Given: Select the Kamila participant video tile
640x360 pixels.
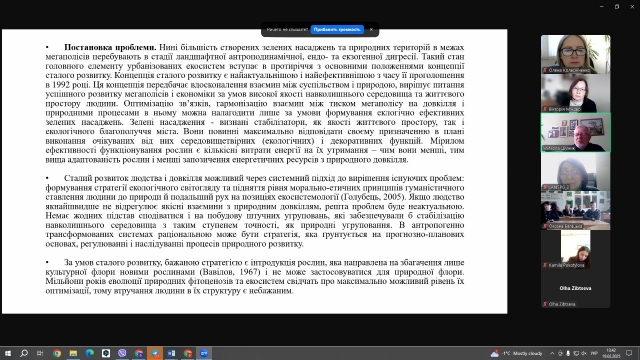Looking at the screenshot, I should pos(576,249).
